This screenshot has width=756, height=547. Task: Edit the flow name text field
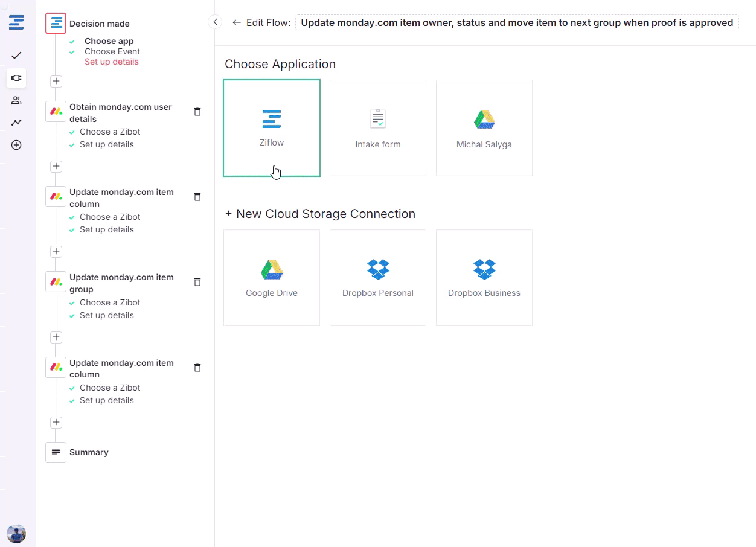point(517,23)
